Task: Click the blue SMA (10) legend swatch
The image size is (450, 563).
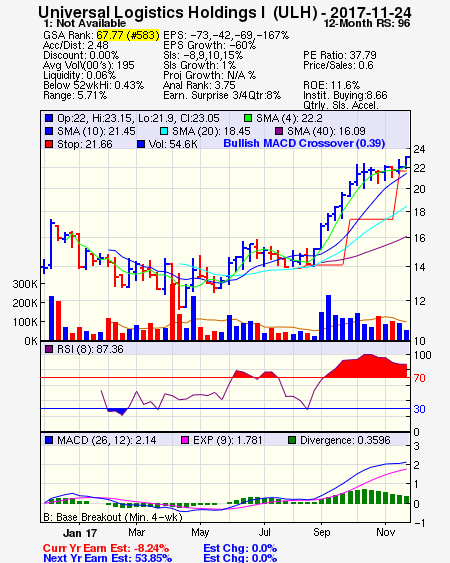Action: pyautogui.click(x=49, y=131)
